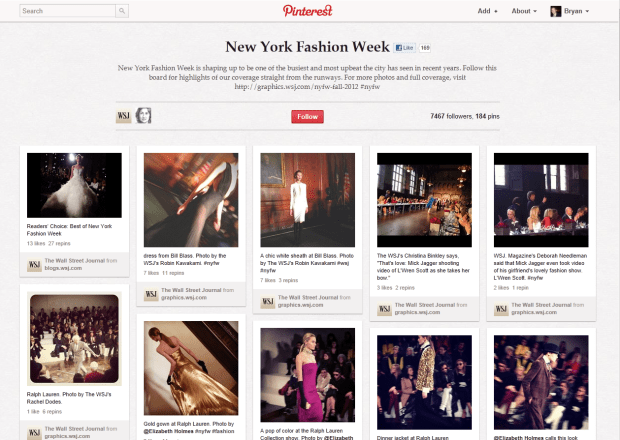Click the Pinterest logo

tap(308, 11)
